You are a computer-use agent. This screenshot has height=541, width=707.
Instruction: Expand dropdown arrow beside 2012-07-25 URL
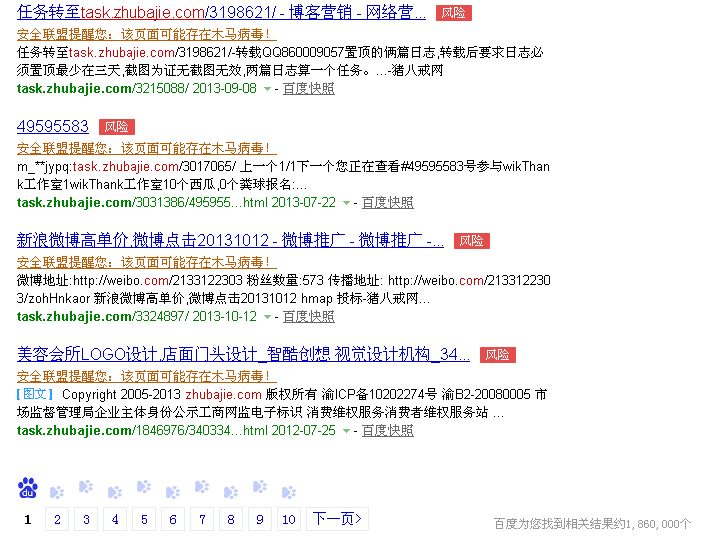coord(346,431)
